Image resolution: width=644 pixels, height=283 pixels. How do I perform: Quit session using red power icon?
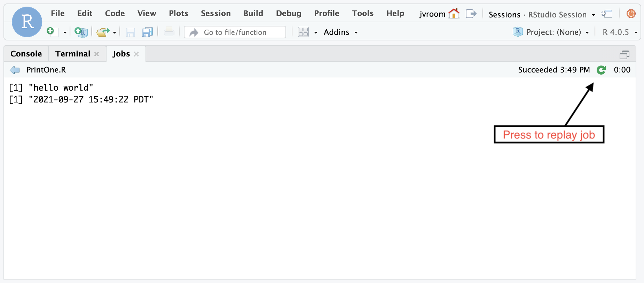pyautogui.click(x=631, y=14)
